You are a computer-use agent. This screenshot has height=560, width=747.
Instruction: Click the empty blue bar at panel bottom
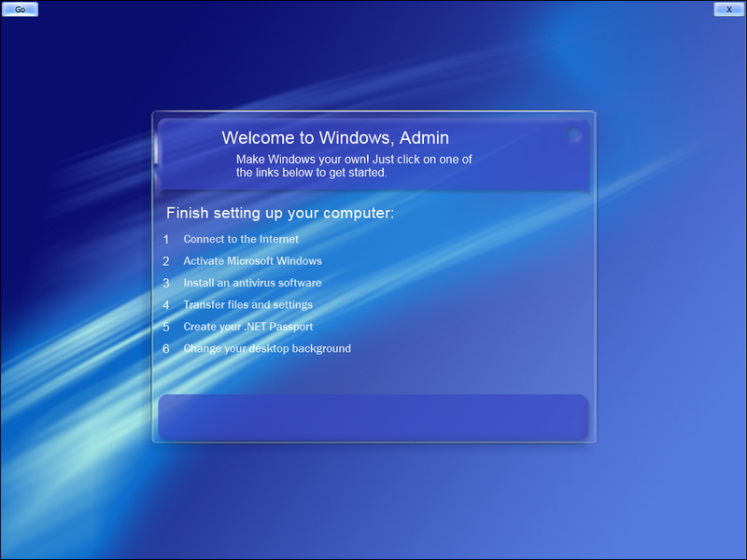373,417
